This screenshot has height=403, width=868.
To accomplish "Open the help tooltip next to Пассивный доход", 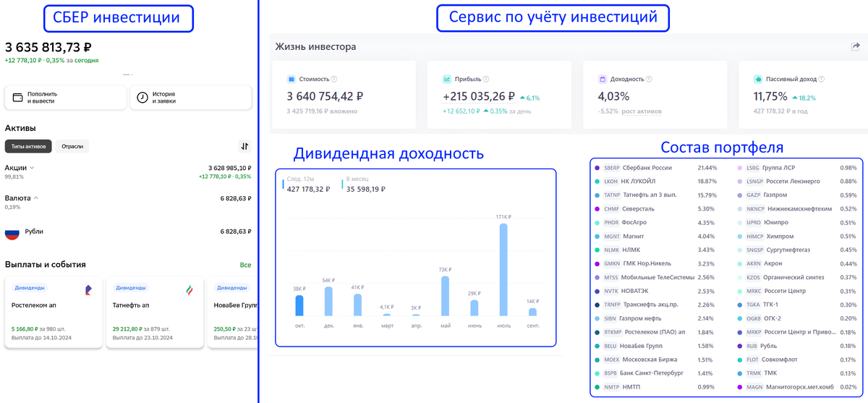I will pyautogui.click(x=821, y=79).
